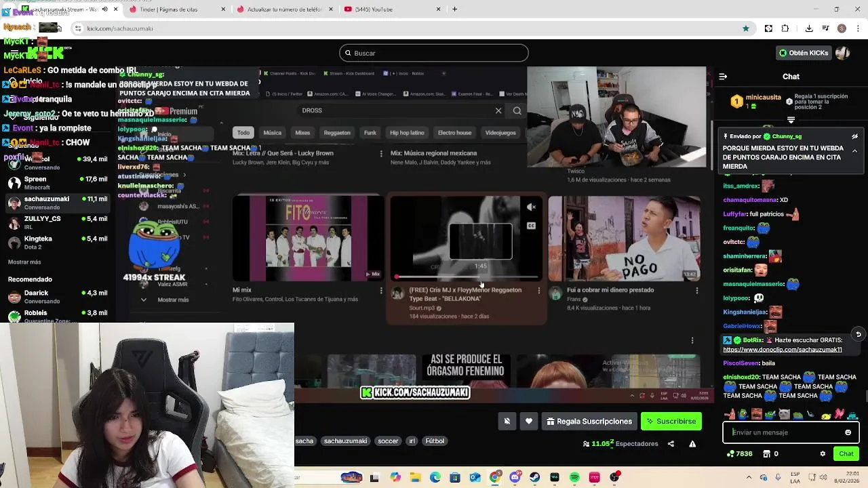Expand the gift leaderboard drop-down handle
This screenshot has height=488, width=868.
(791, 120)
